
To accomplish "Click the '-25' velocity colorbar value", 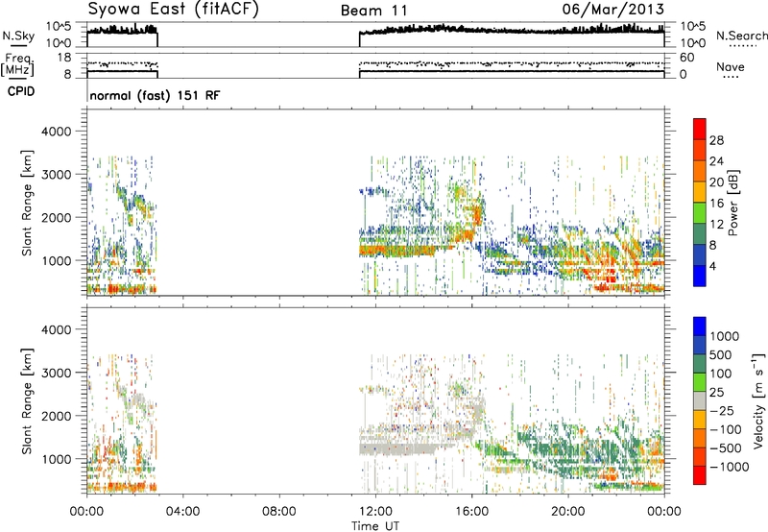I will point(723,410).
